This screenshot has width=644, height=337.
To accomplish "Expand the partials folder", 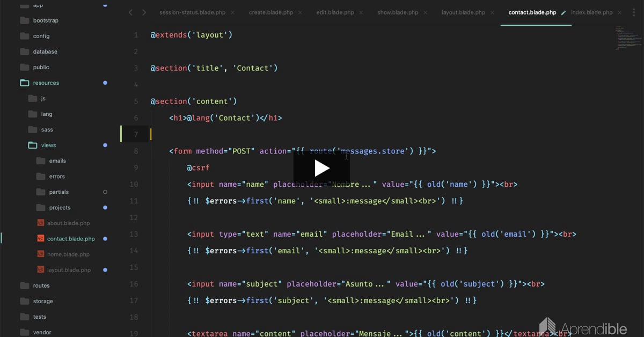I will tap(59, 192).
